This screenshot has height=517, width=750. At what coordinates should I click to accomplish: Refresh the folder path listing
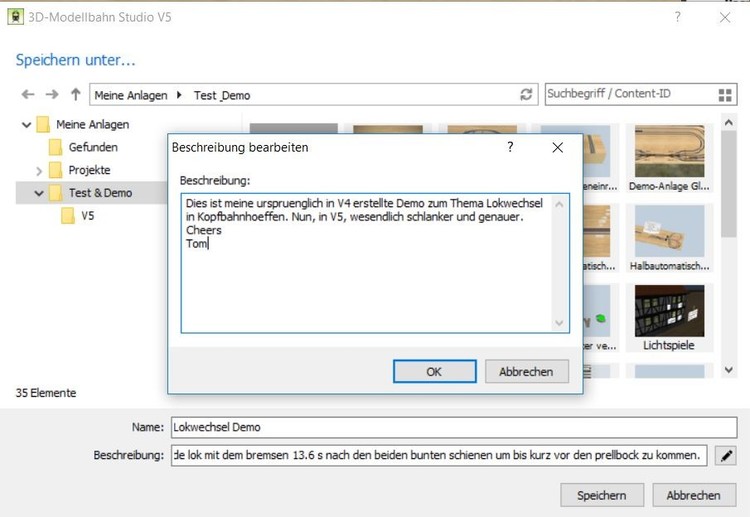(x=526, y=94)
